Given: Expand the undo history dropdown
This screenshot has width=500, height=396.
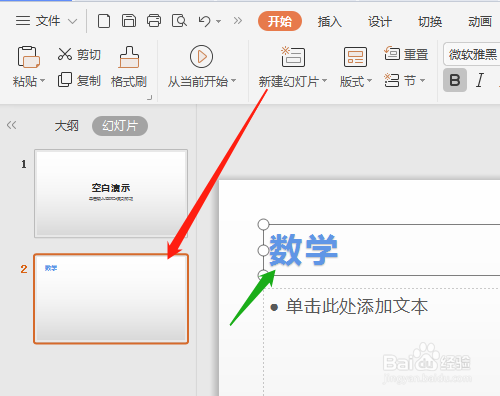Looking at the screenshot, I should coord(218,22).
